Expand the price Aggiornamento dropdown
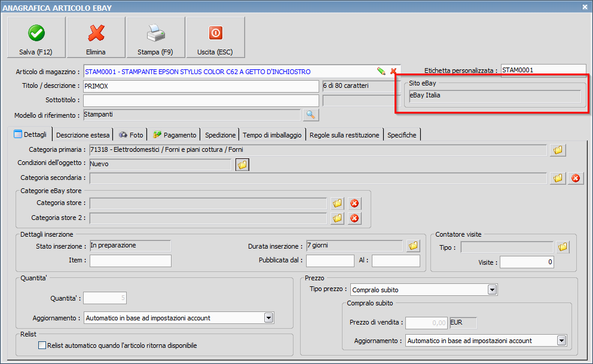 pos(561,341)
